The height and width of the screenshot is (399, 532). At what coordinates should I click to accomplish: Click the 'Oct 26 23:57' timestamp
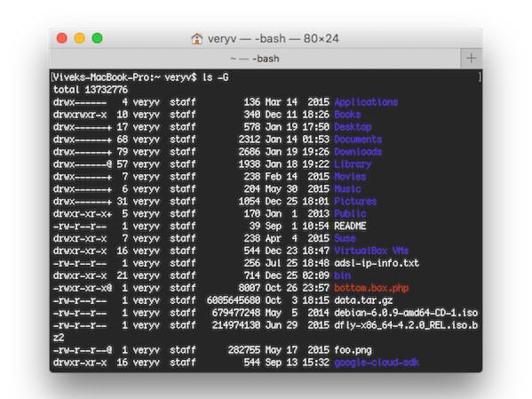pos(297,288)
